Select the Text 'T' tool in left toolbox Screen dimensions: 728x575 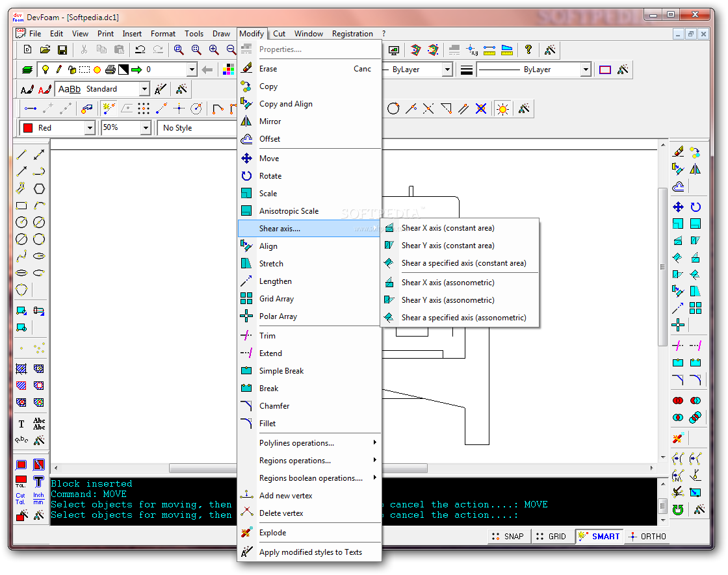point(21,423)
